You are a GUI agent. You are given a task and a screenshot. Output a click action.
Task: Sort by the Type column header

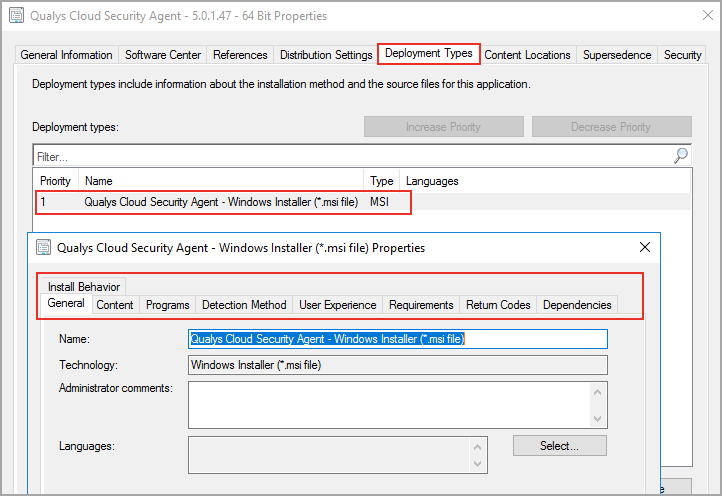(382, 181)
